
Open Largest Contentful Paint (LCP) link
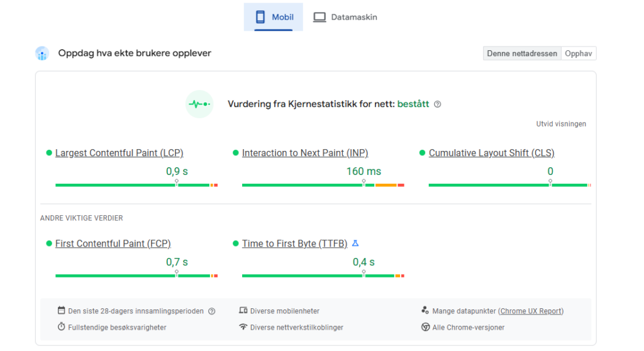[119, 153]
